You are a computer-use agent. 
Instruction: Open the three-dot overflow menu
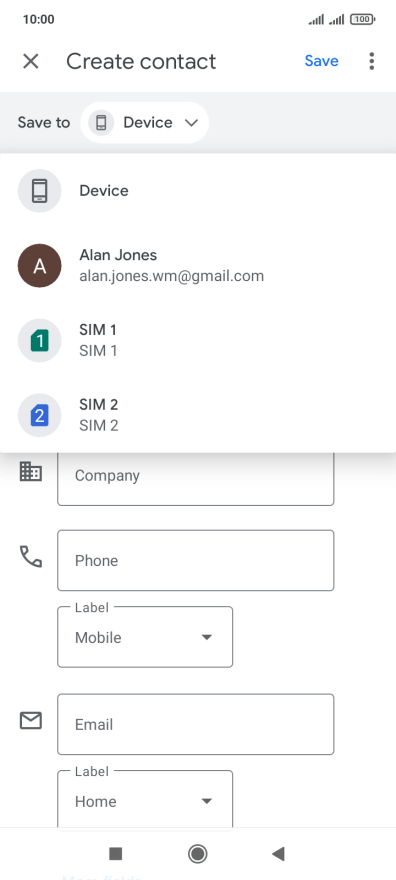(x=371, y=61)
